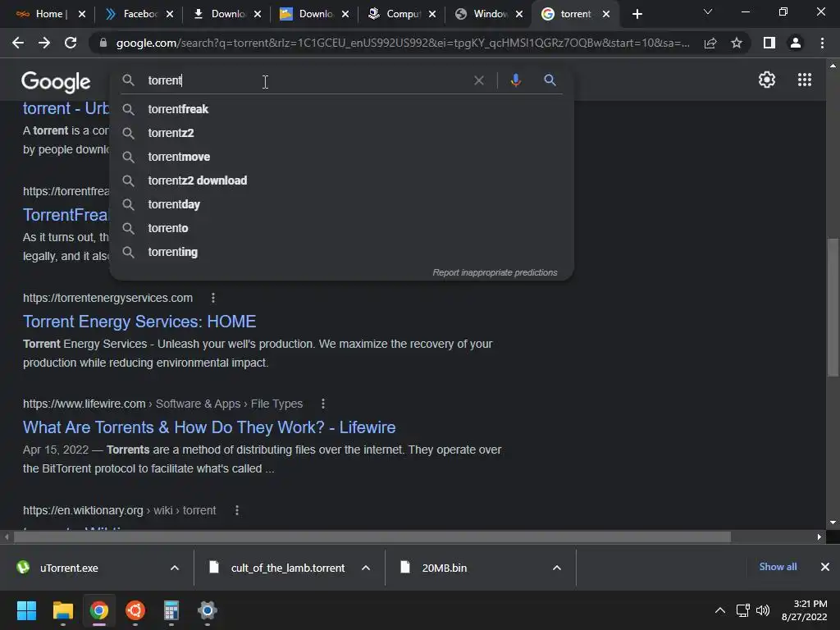Open options for wiktionary result
Viewport: 840px width, 630px height.
[x=237, y=510]
